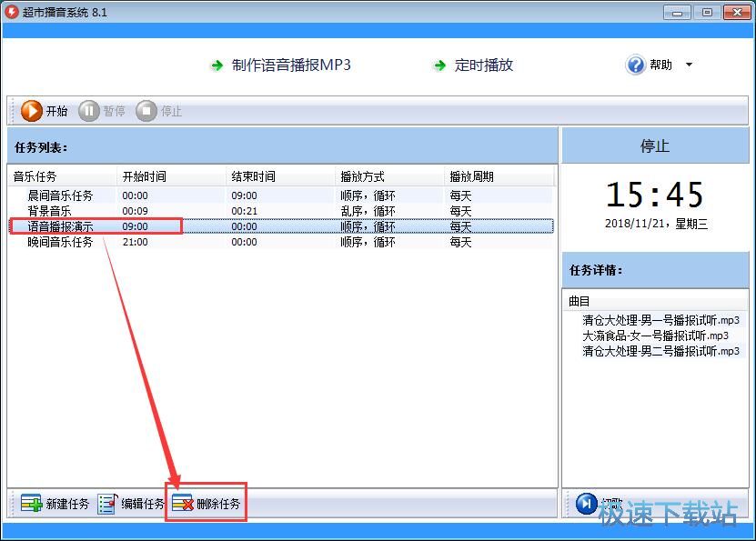756x541 pixels.
Task: Click the Pause (暂停) icon
Action: pyautogui.click(x=89, y=111)
